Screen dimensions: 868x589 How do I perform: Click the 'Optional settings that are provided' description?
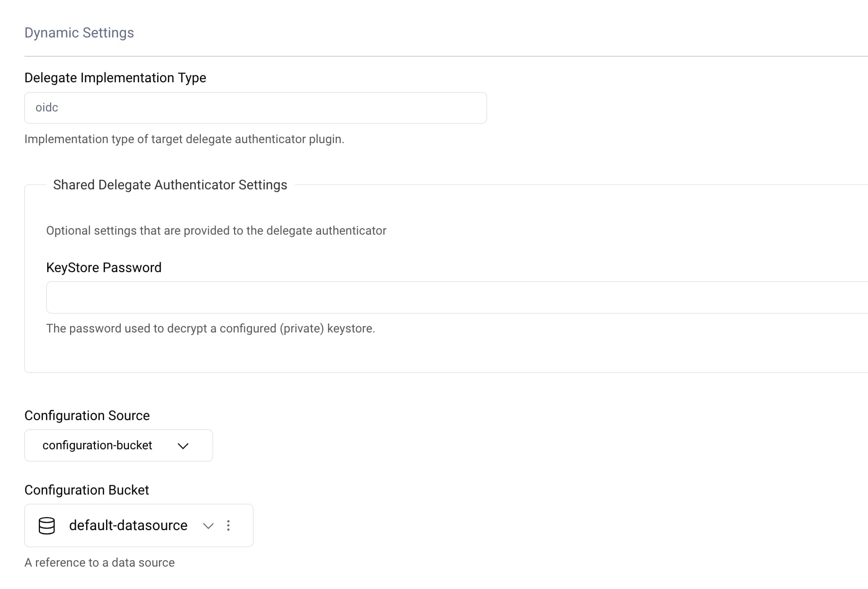[x=217, y=231]
